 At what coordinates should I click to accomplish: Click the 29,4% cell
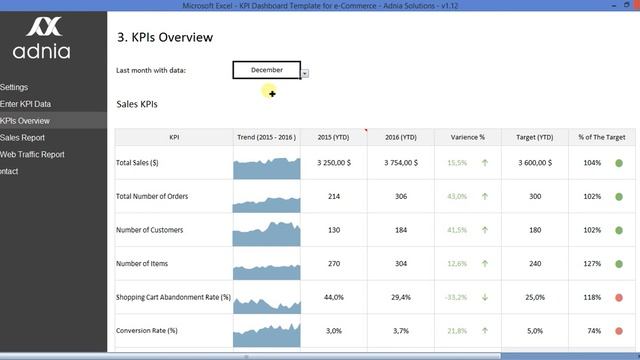401,297
